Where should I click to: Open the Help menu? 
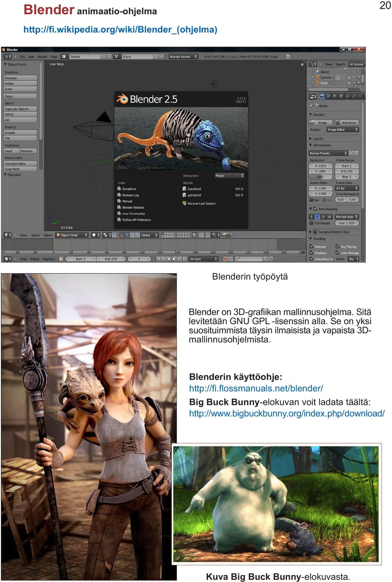point(54,57)
